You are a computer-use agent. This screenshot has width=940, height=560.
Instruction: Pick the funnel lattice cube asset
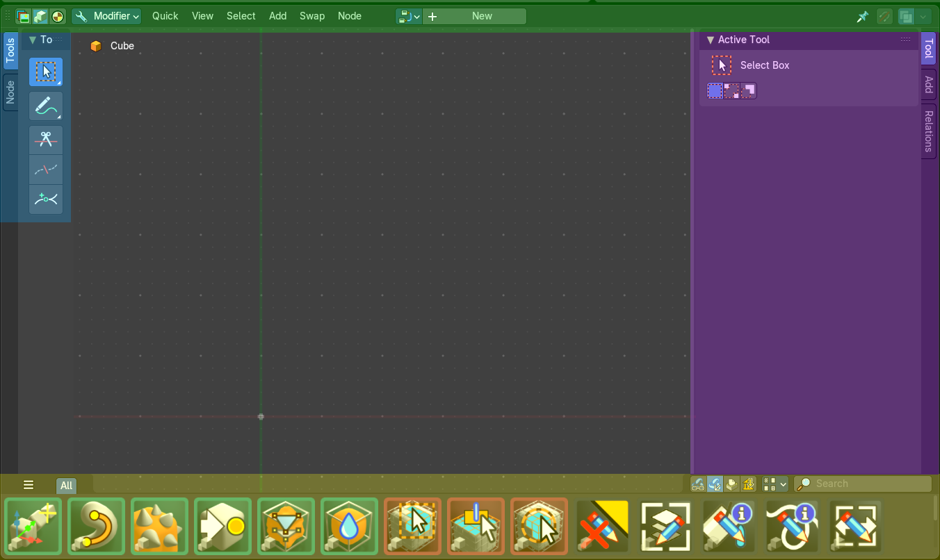point(286,527)
